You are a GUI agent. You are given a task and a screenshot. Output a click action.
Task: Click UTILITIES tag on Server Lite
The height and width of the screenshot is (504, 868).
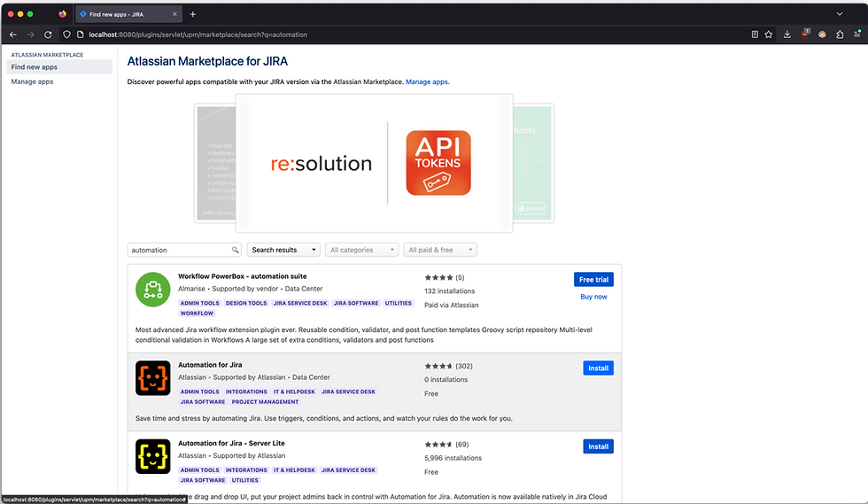[x=244, y=480]
